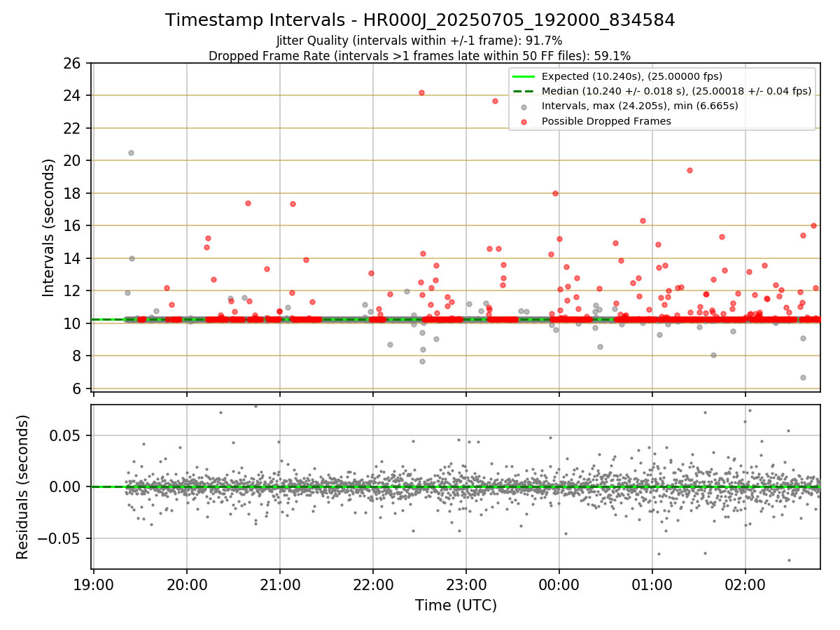
Task: Click the 19:00 x-axis tick label
Action: click(x=94, y=584)
